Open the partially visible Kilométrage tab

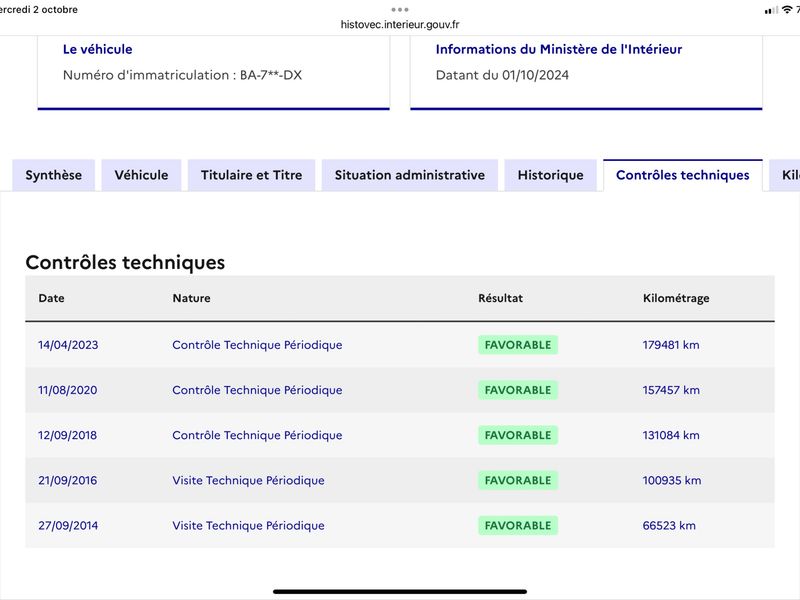coord(786,175)
